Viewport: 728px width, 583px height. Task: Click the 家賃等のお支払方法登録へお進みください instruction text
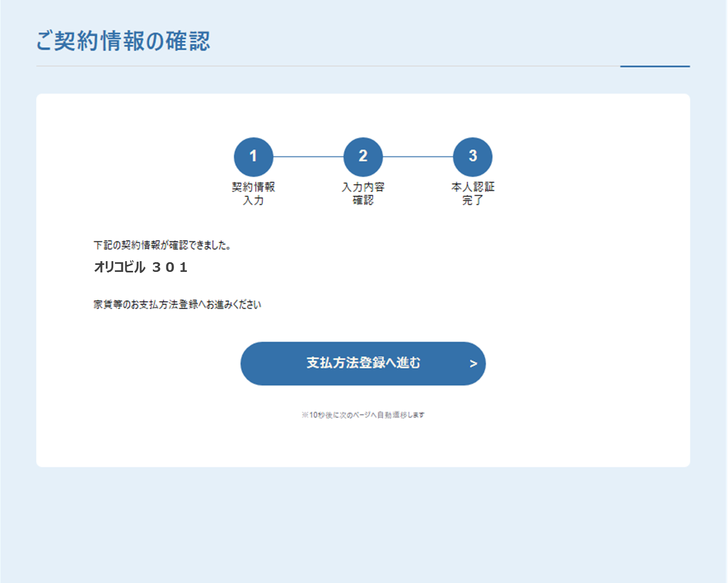tap(177, 305)
